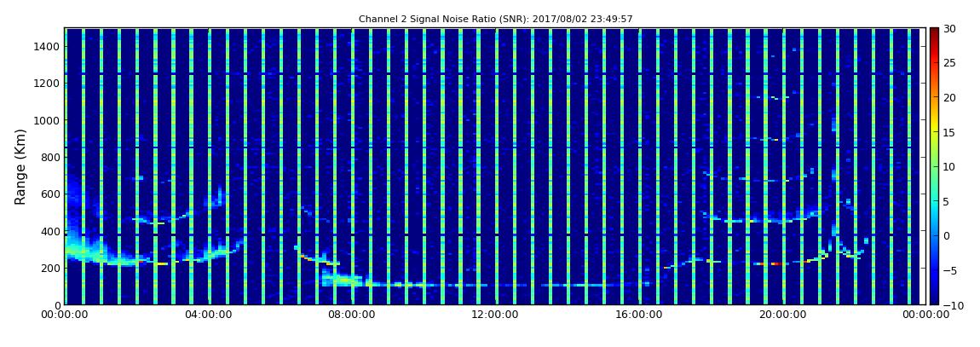Click the 1400 range tick label

click(x=48, y=46)
